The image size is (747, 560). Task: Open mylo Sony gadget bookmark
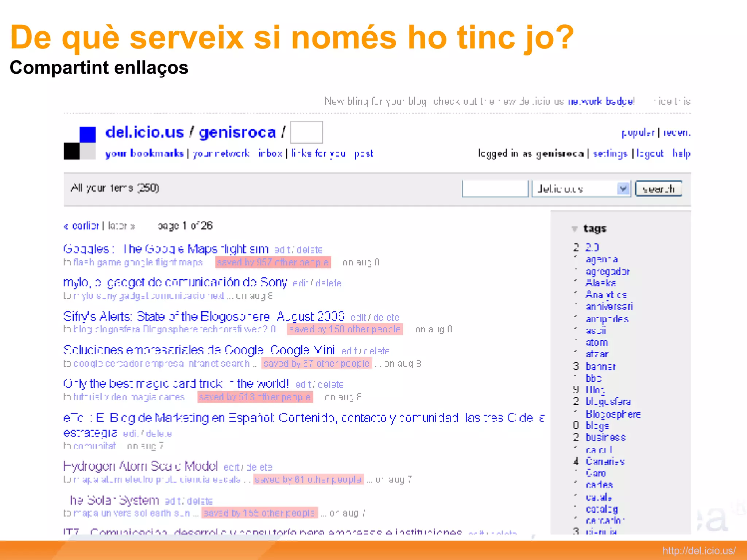tap(175, 283)
